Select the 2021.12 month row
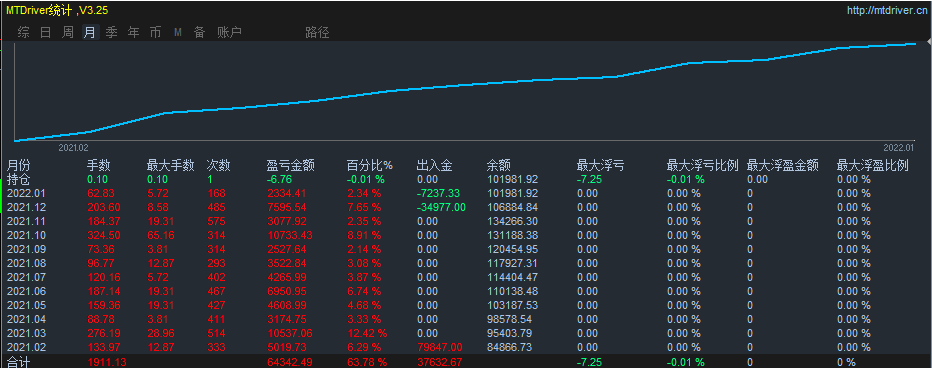Viewport: 932px width, 368px height. click(x=466, y=207)
